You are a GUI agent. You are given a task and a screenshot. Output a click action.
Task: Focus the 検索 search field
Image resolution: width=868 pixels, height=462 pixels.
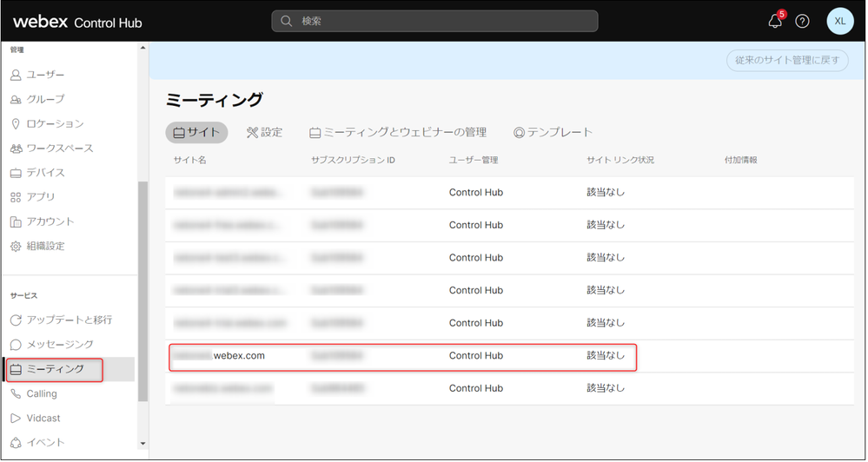(x=434, y=21)
